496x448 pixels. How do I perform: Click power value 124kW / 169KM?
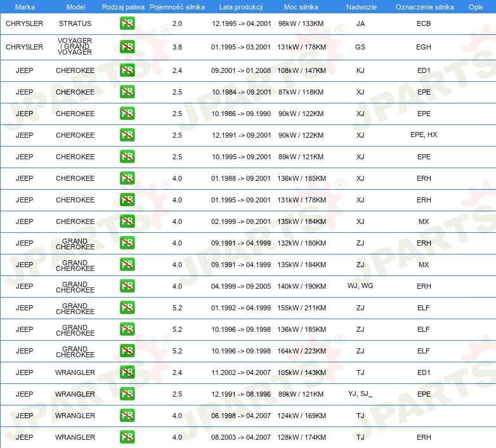coord(301,416)
